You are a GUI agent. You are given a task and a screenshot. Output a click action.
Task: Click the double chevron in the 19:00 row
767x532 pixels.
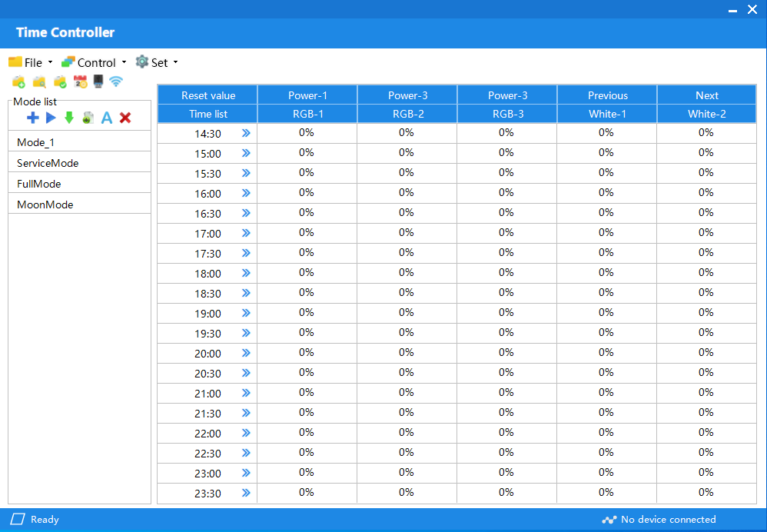click(246, 313)
